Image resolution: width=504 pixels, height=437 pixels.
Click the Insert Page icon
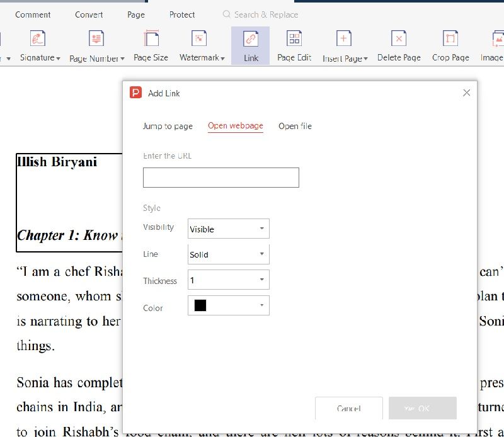coord(343,38)
